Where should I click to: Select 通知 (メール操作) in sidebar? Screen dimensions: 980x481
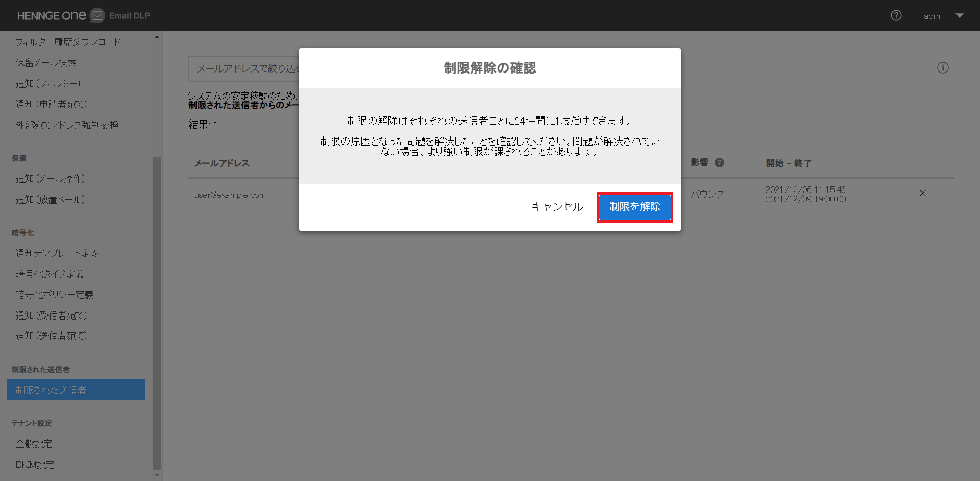pos(50,179)
